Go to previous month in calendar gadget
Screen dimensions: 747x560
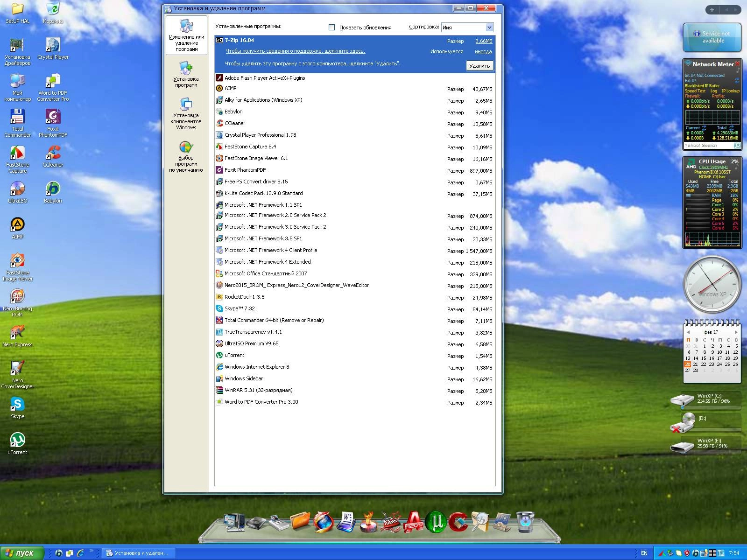coord(688,332)
